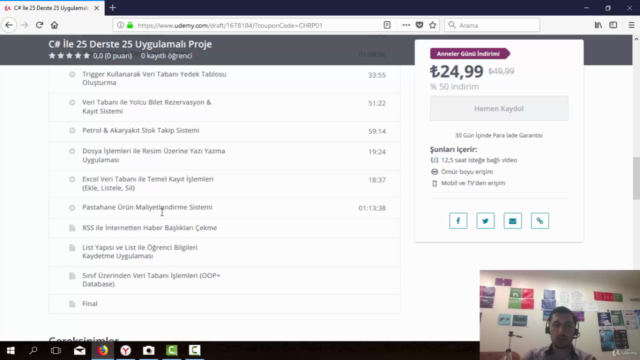Click document icon beside RSS ile İnternetten

pyautogui.click(x=72, y=228)
